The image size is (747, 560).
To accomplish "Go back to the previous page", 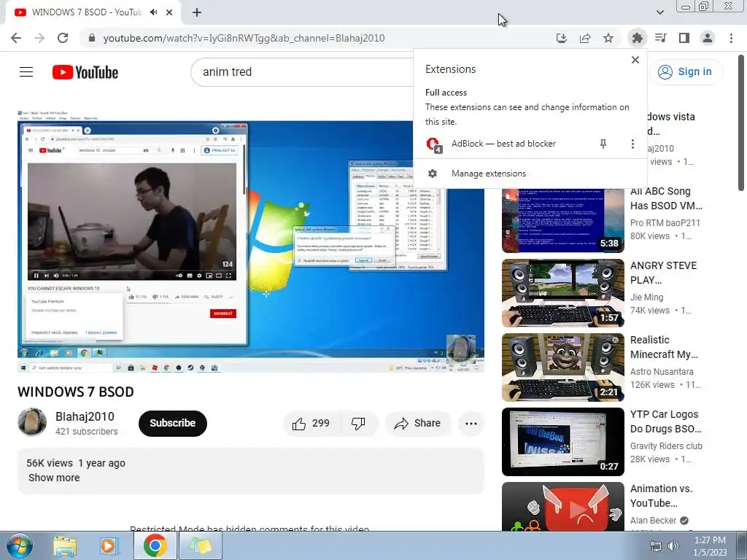I will click(x=16, y=38).
